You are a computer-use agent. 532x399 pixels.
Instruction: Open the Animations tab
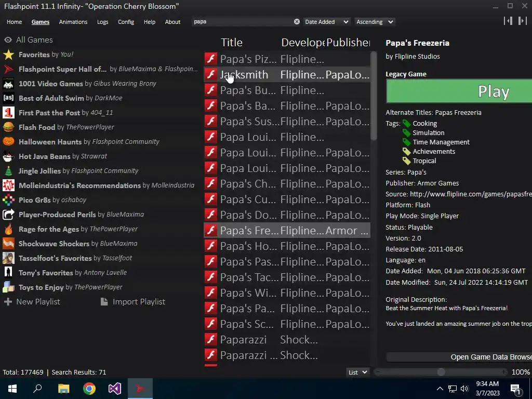pyautogui.click(x=73, y=22)
